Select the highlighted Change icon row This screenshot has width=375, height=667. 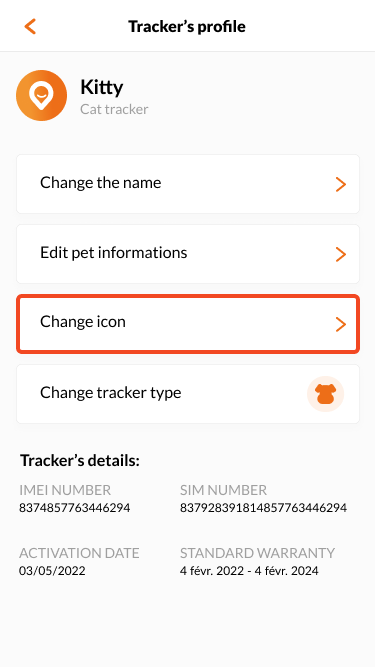coord(188,324)
